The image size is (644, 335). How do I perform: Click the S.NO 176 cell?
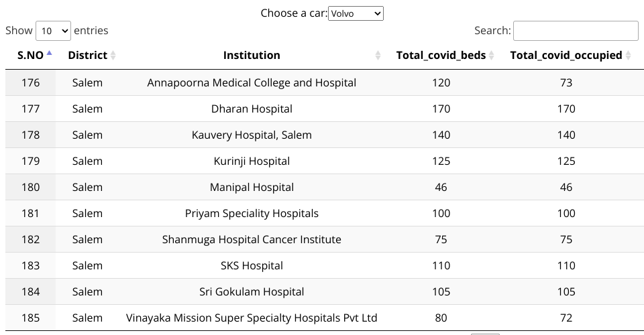[30, 83]
